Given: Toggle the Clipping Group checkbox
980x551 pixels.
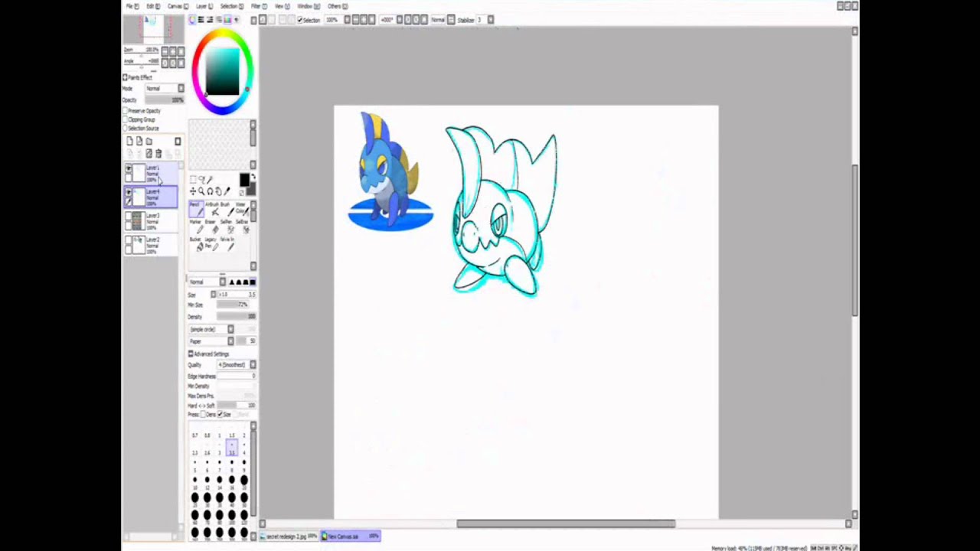Looking at the screenshot, I should click(x=125, y=119).
